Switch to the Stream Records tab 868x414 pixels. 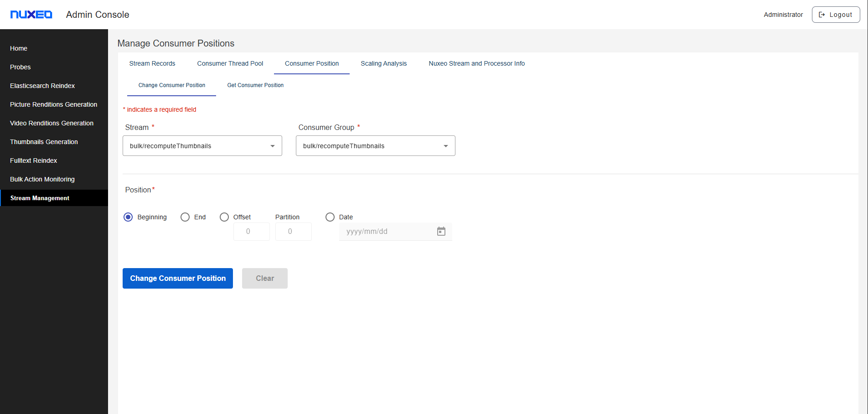coord(152,63)
